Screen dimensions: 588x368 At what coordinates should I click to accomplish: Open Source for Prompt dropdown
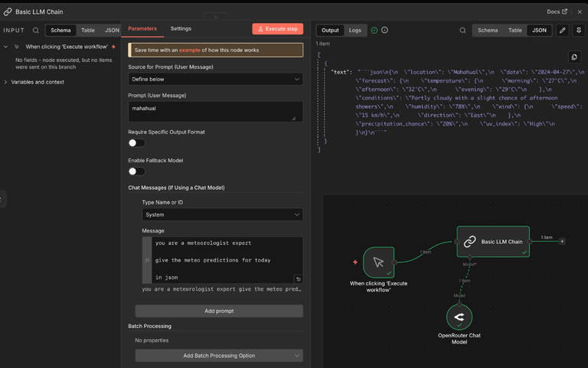click(215, 79)
